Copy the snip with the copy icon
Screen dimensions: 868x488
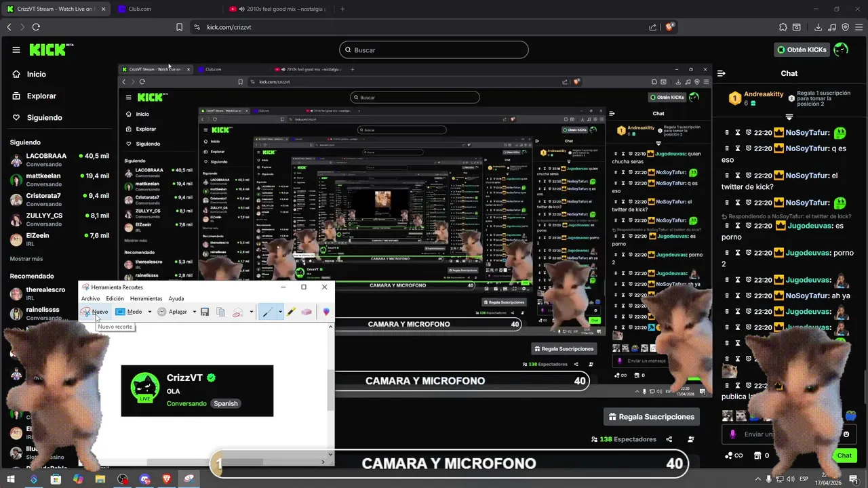coord(220,312)
